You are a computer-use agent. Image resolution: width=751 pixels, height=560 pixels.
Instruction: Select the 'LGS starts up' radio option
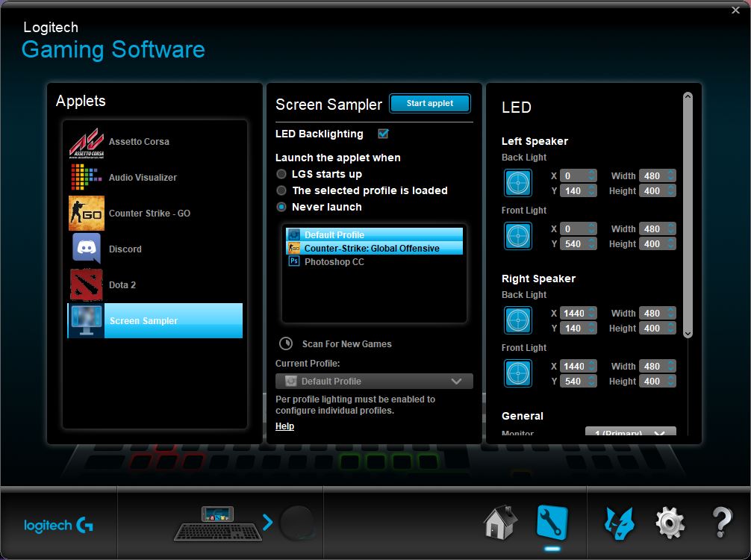[281, 174]
